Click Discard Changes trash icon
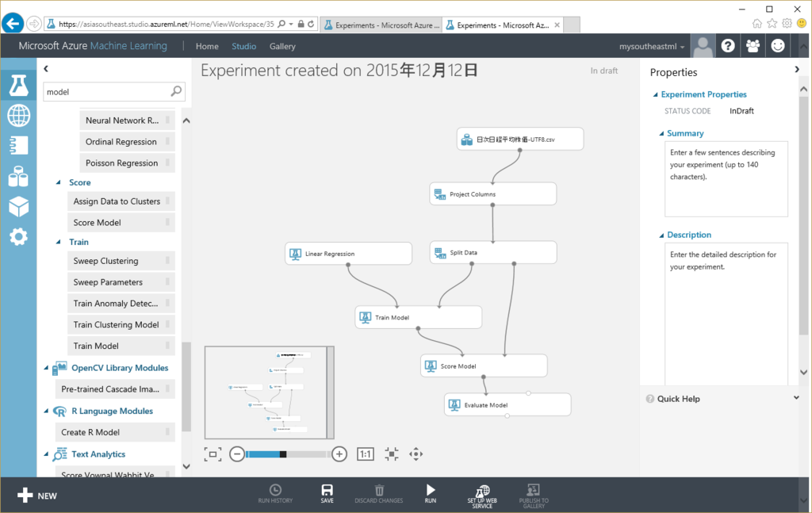 coord(378,494)
